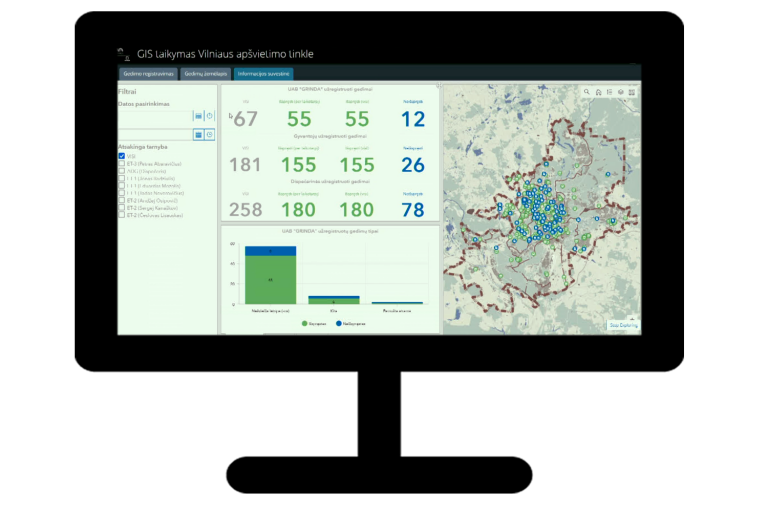Click into the first date input field
This screenshot has width=768, height=512.
tap(155, 116)
